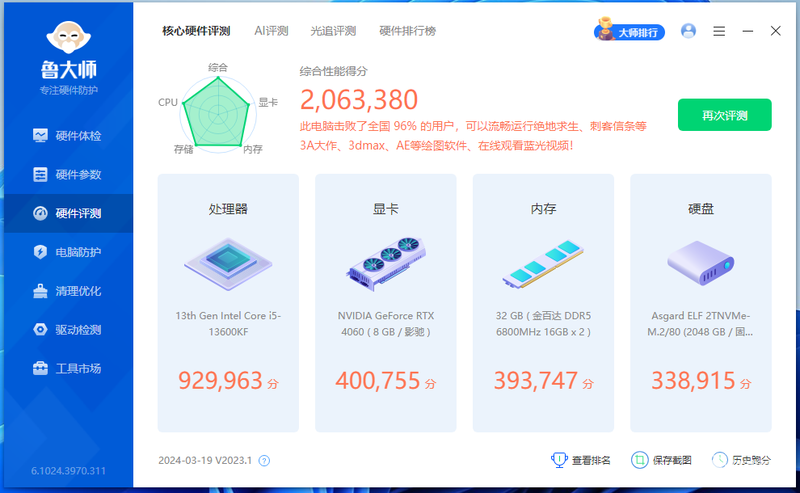Open the hamburger menu icon
Image resolution: width=800 pixels, height=493 pixels.
point(719,31)
